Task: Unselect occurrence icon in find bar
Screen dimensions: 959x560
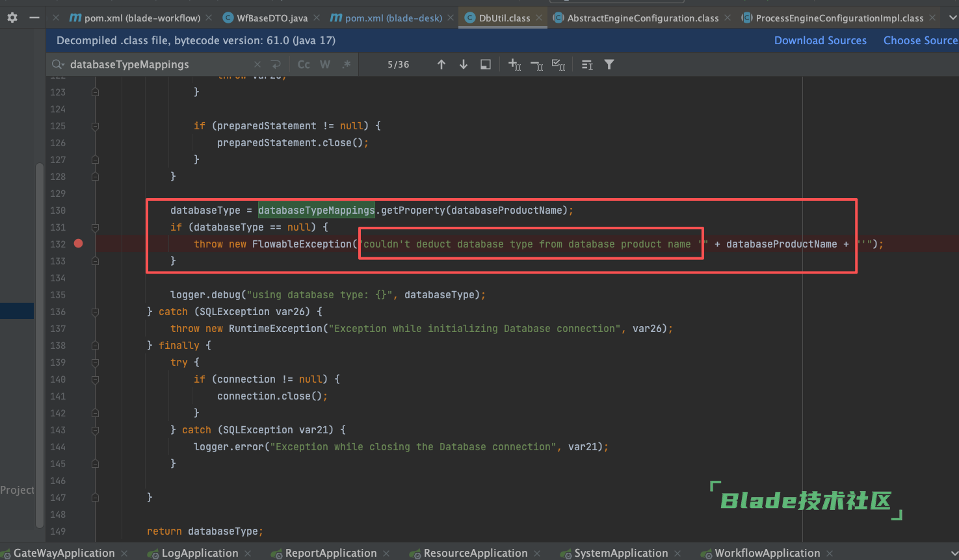Action: 536,64
